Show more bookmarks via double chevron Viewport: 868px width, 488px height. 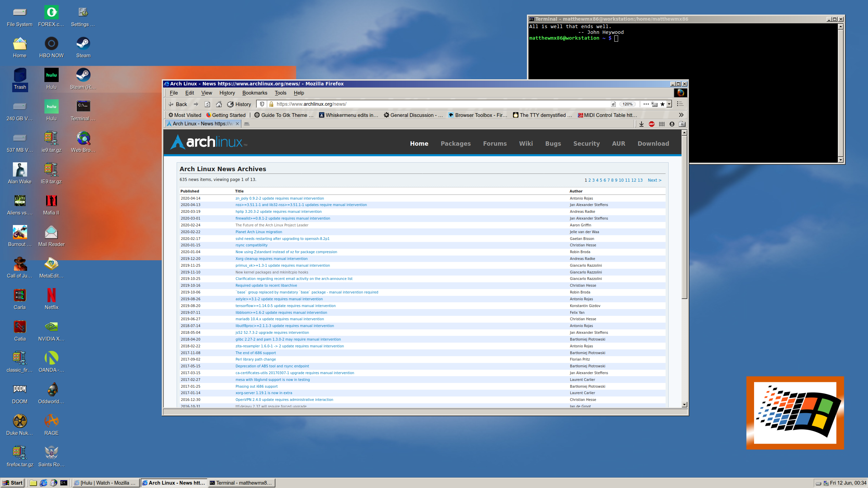[681, 115]
